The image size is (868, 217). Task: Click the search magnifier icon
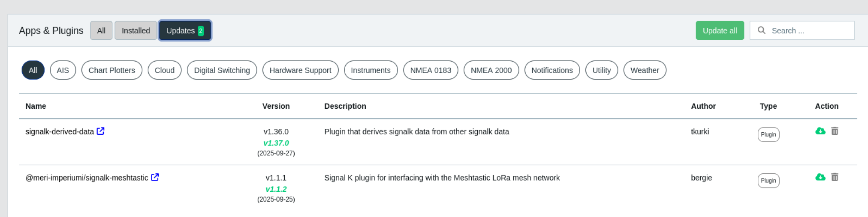[761, 30]
